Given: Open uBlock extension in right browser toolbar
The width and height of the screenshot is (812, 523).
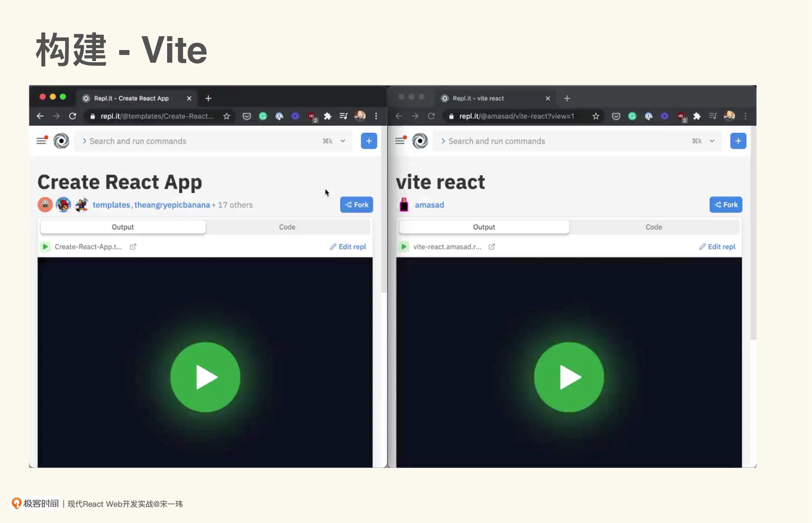Looking at the screenshot, I should [681, 117].
